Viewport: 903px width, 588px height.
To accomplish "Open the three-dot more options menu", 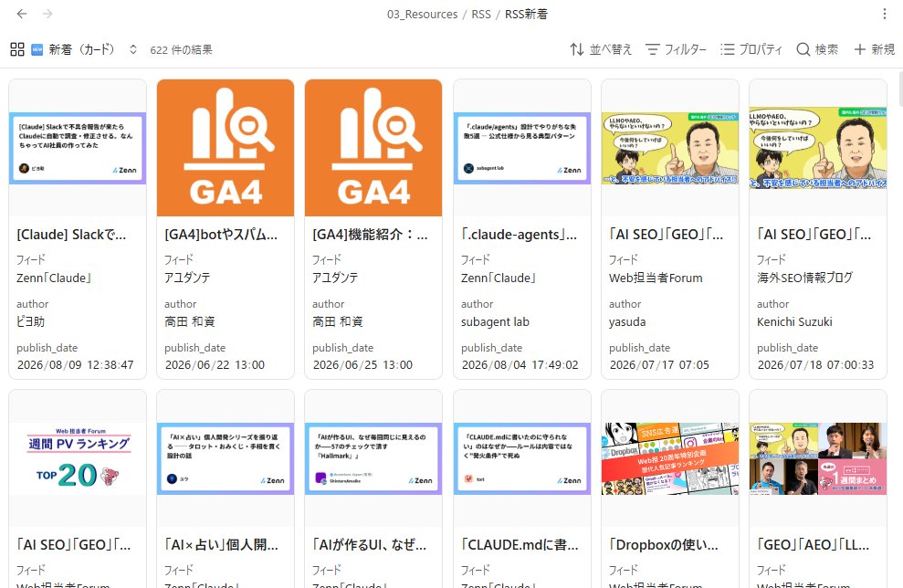I will pos(885,14).
